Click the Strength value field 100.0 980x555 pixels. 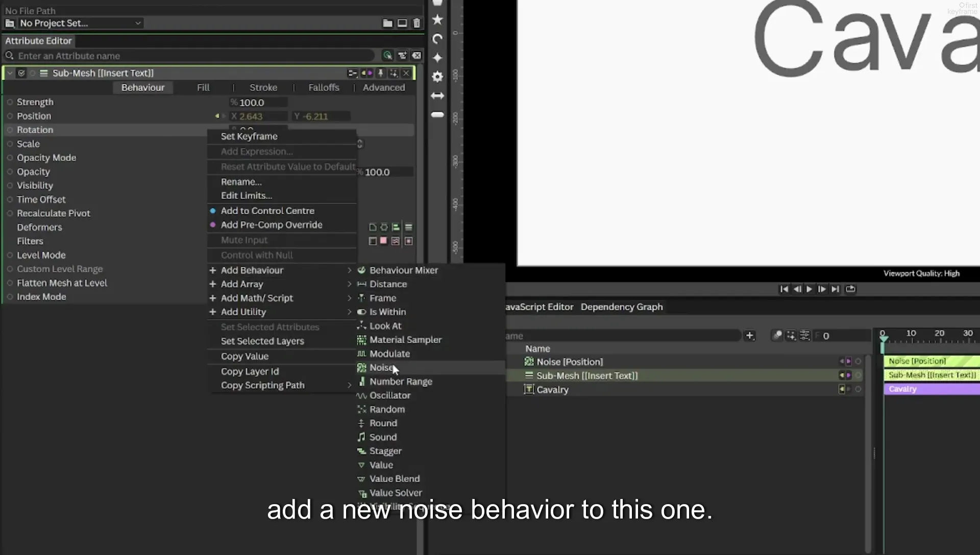259,102
